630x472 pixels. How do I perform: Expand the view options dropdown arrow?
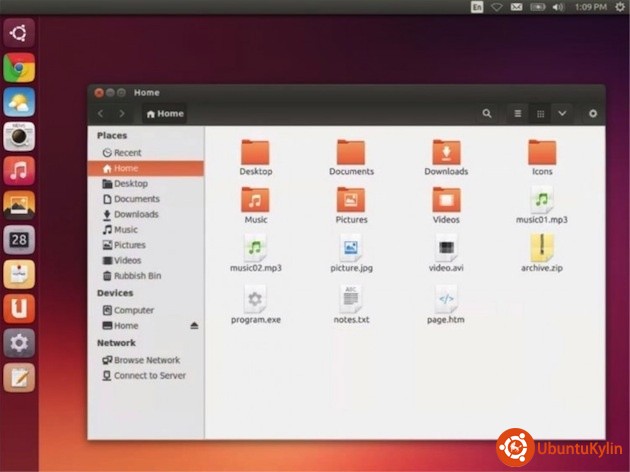[x=562, y=114]
